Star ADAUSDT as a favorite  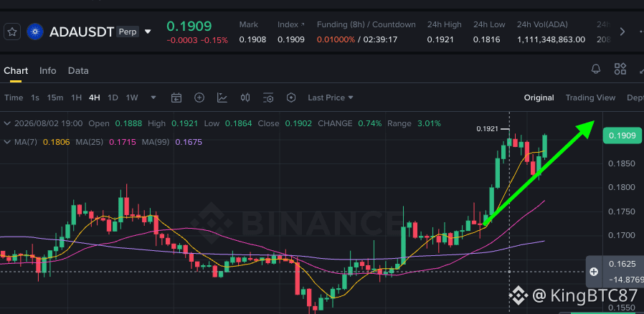tap(12, 32)
